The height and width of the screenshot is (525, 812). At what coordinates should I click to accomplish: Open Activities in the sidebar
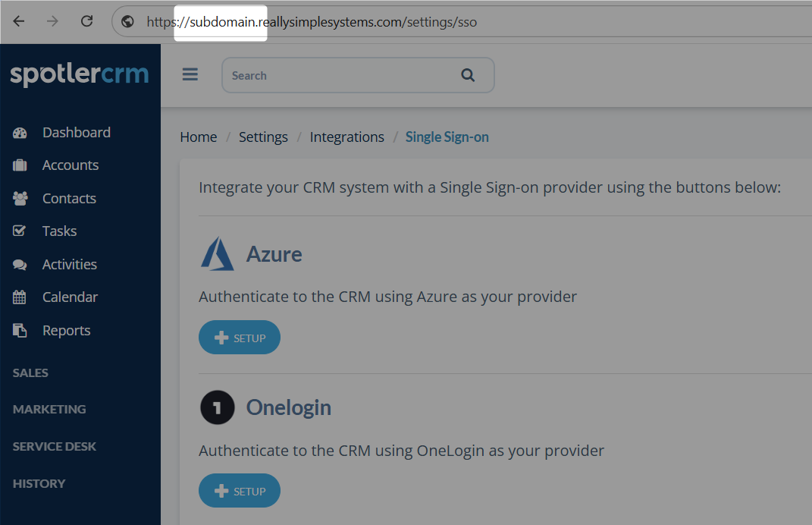(x=70, y=264)
